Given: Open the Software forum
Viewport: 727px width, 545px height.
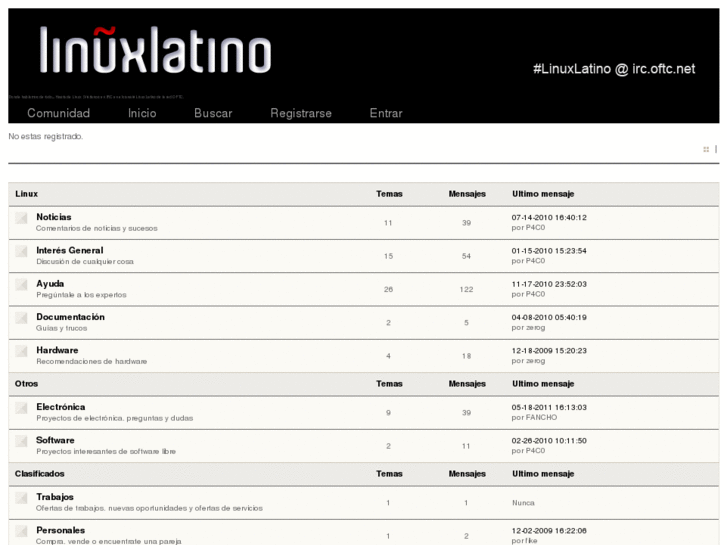Looking at the screenshot, I should 55,440.
